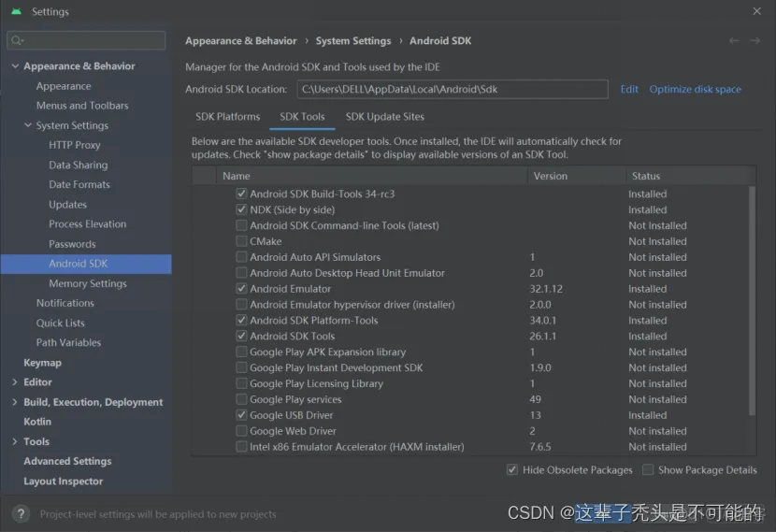Image resolution: width=776 pixels, height=532 pixels.
Task: Open Advanced Settings
Action: click(x=67, y=461)
